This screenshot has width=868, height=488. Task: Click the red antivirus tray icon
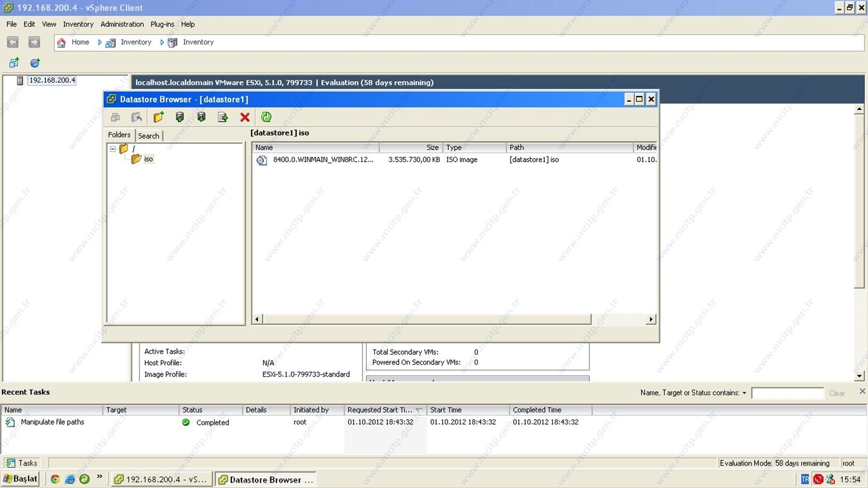click(818, 479)
